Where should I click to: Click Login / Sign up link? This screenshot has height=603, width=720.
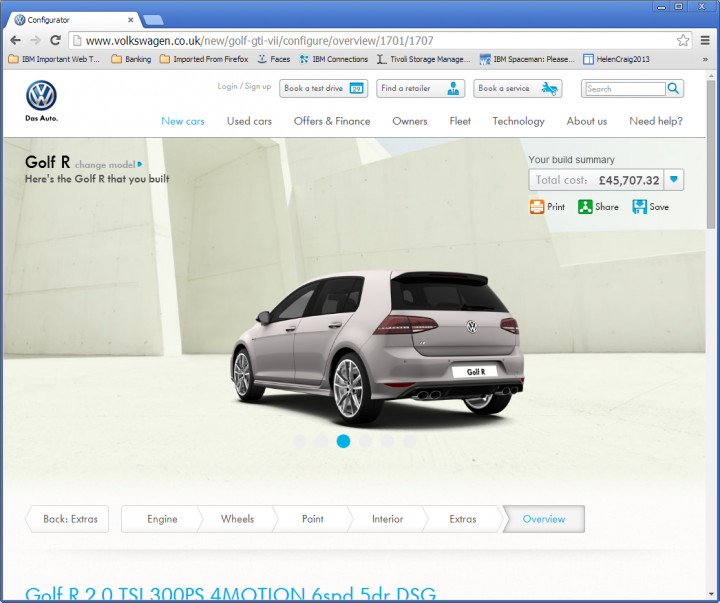tap(244, 86)
